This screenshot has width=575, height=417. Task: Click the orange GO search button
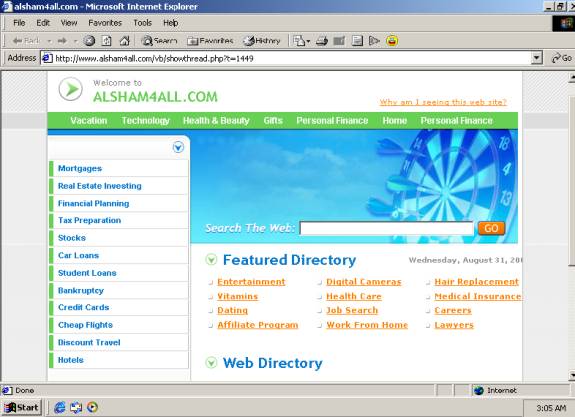click(x=491, y=228)
